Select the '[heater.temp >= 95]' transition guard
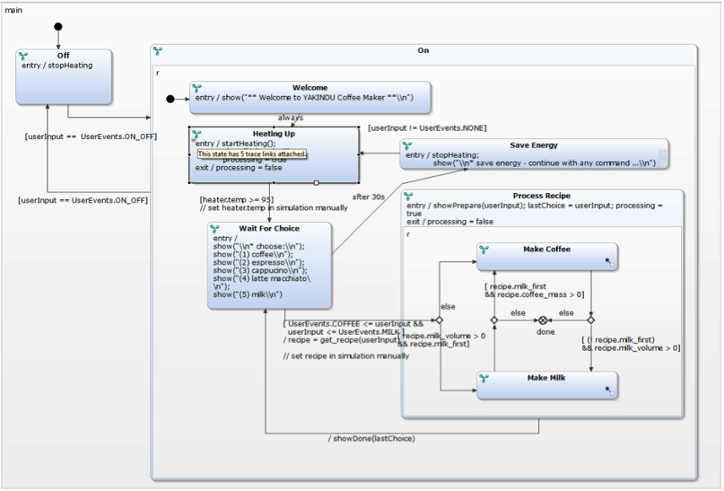 [x=238, y=199]
